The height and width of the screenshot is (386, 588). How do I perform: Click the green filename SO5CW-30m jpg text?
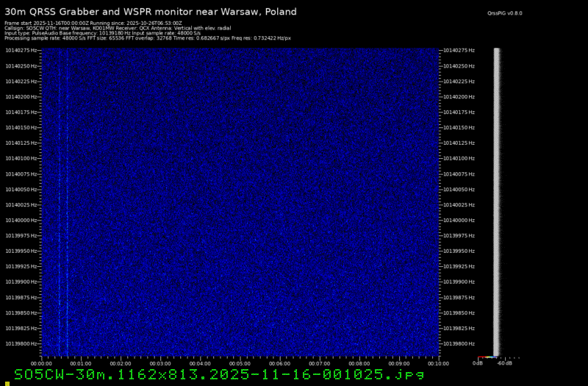tap(219, 374)
